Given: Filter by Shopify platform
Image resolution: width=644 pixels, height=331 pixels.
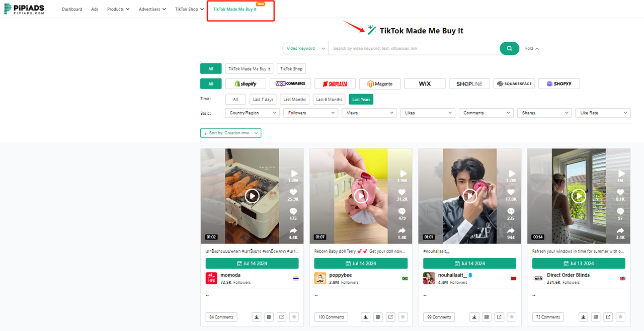Looking at the screenshot, I should (x=246, y=84).
